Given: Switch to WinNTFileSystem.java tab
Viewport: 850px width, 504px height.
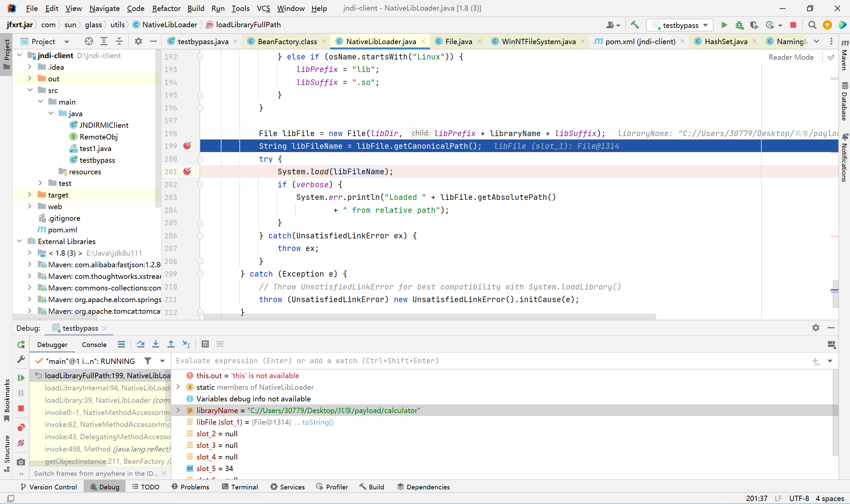Looking at the screenshot, I should pyautogui.click(x=539, y=42).
